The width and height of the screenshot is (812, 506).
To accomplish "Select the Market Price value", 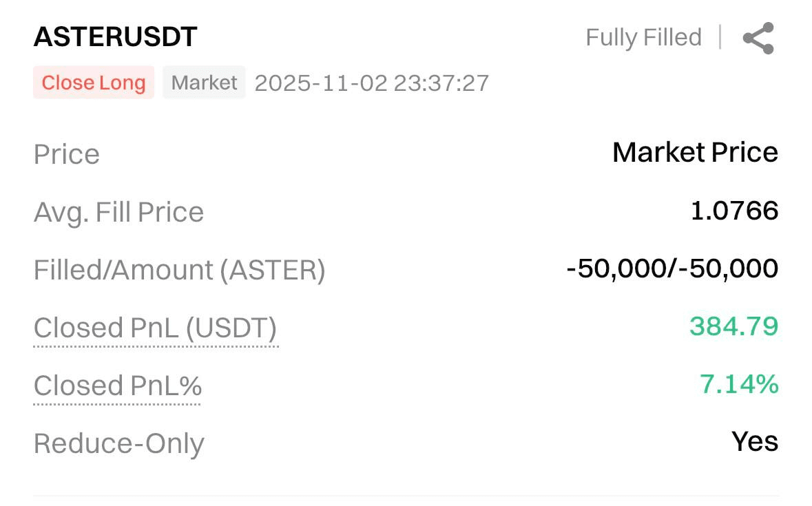I will pos(695,152).
